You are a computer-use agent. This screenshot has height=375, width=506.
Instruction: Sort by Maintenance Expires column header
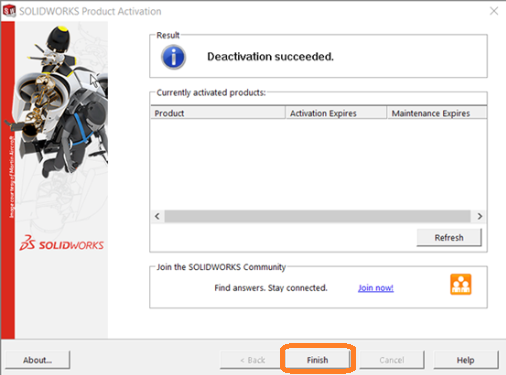tap(437, 113)
